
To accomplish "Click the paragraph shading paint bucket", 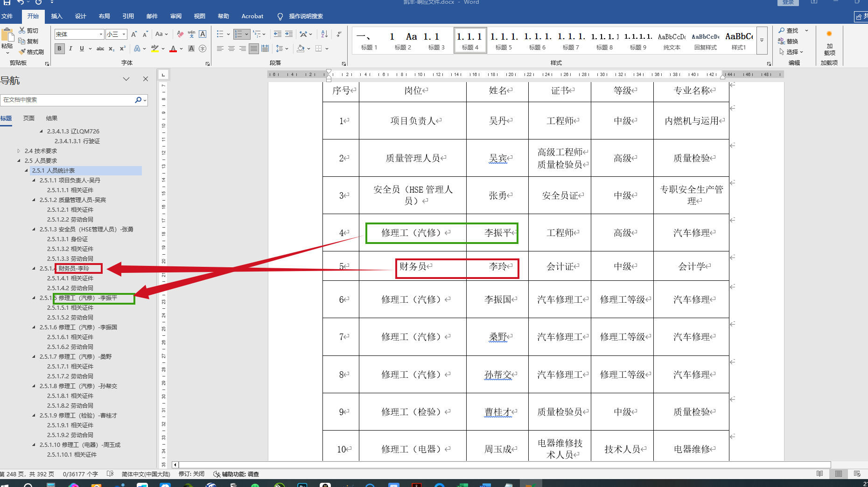I will 301,49.
